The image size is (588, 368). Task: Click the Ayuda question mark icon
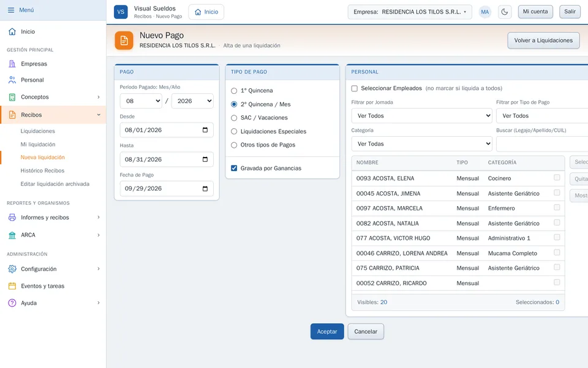(x=12, y=303)
